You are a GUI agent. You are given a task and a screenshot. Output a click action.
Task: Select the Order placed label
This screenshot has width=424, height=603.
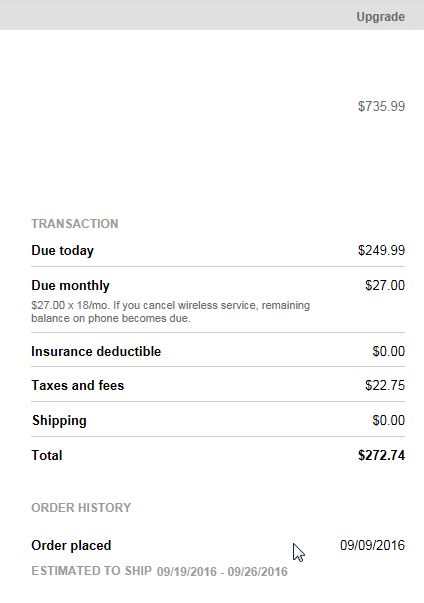click(71, 545)
